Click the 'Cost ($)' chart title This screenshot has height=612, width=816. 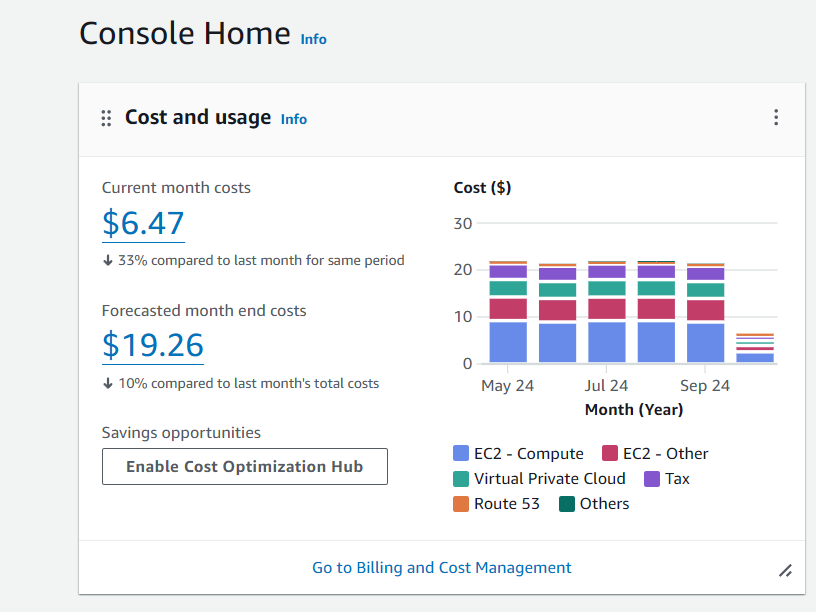(x=482, y=188)
